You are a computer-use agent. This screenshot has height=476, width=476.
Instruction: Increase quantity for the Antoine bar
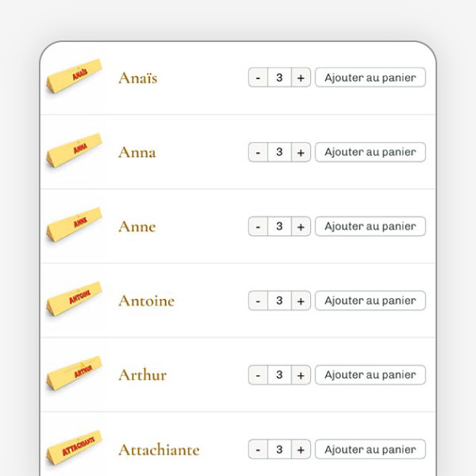tap(301, 301)
